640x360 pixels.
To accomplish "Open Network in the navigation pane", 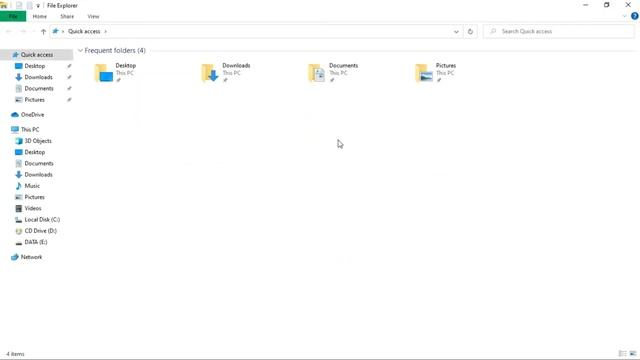I will (31, 257).
